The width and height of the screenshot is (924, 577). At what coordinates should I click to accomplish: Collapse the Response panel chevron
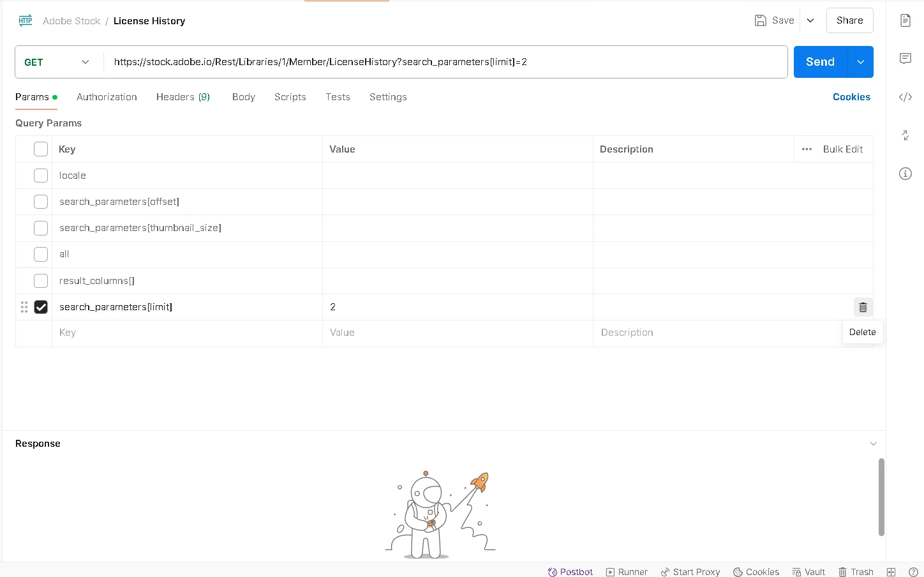click(874, 444)
